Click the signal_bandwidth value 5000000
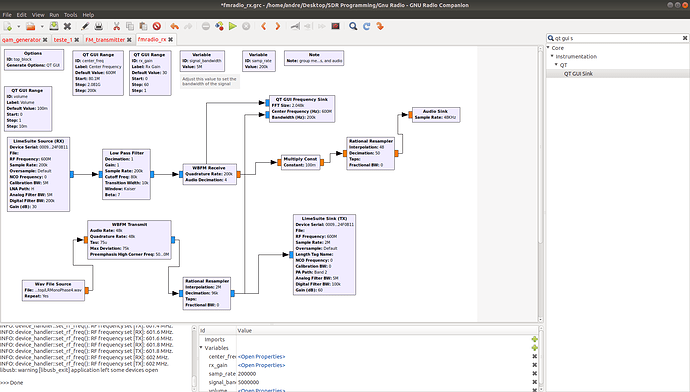690x392 pixels. (249, 382)
